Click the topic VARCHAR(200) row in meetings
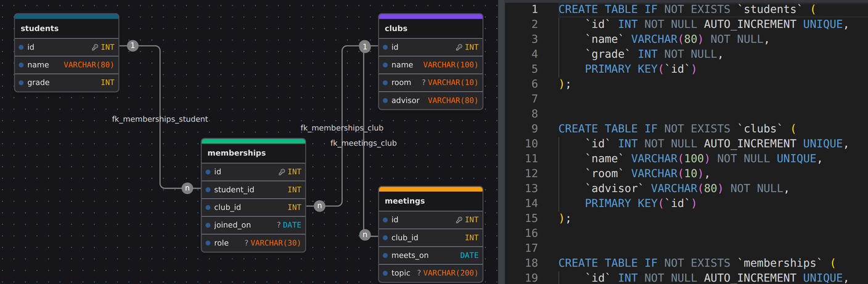Image resolution: width=868 pixels, height=284 pixels. (430, 274)
